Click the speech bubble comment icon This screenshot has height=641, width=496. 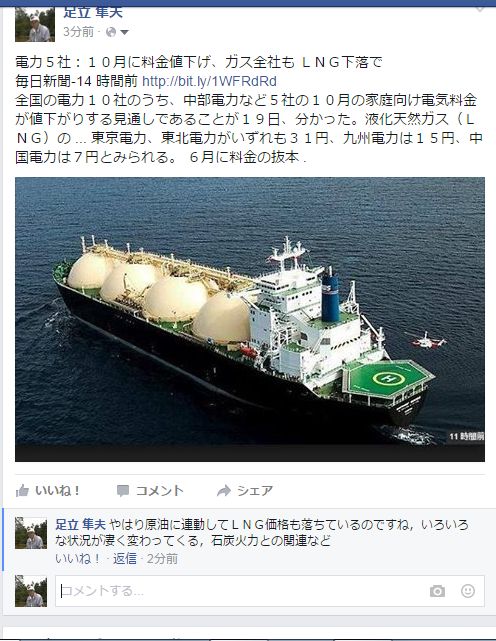[x=123, y=491]
